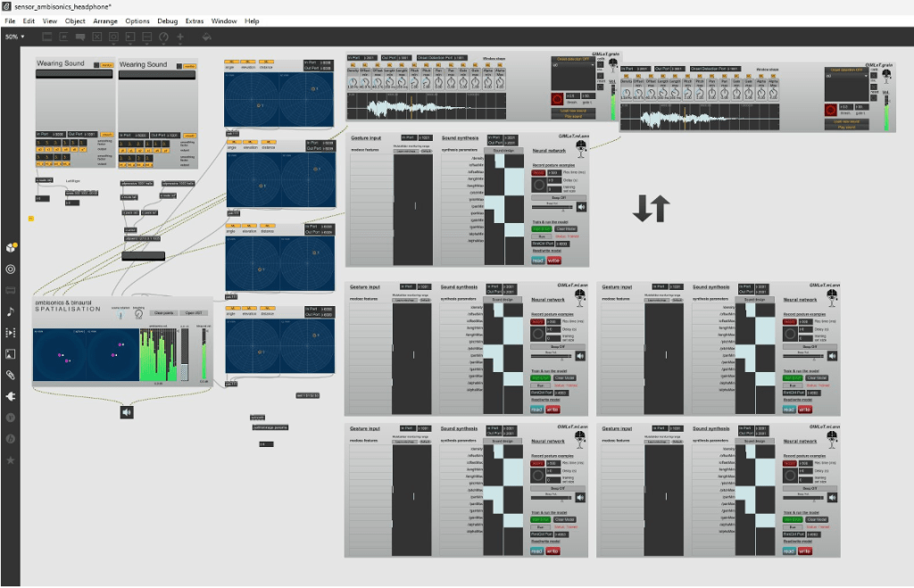
Task: Toggle the audio speaker below Spatialisation panel
Action: point(127,411)
